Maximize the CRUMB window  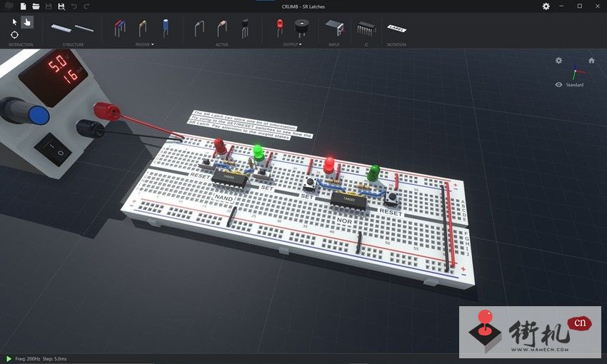coord(580,6)
